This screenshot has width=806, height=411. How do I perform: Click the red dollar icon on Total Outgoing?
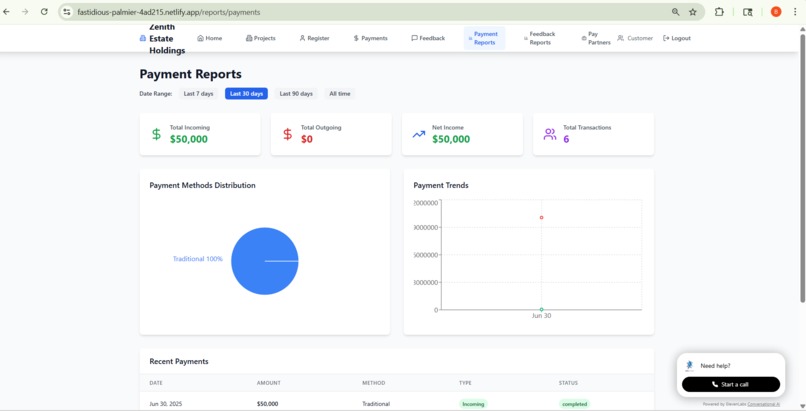click(x=287, y=134)
